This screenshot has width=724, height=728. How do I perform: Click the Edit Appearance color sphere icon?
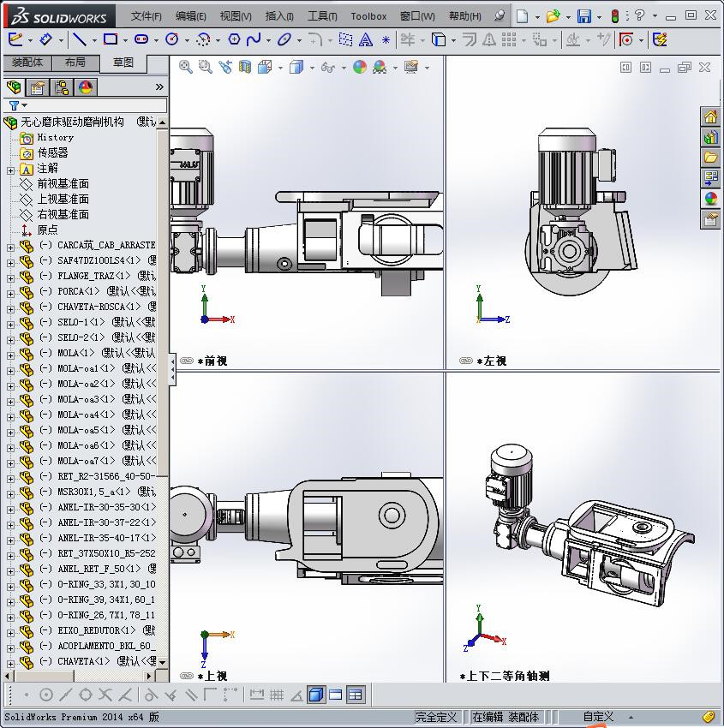(360, 67)
